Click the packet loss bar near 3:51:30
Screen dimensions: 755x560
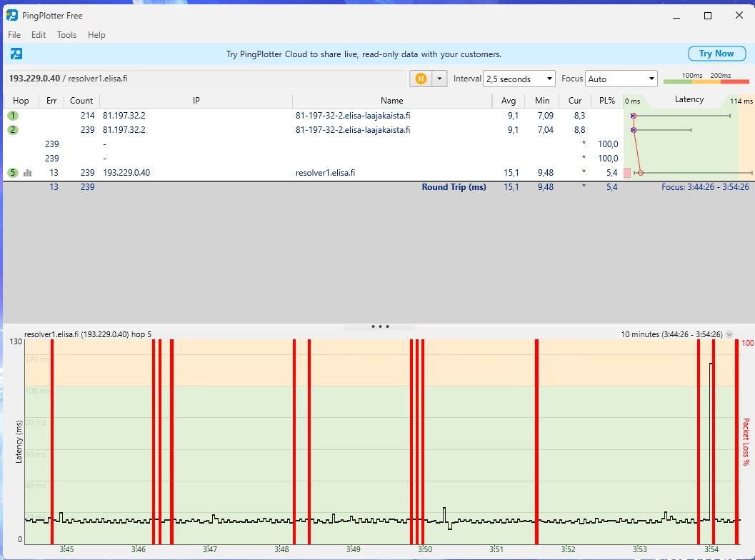point(536,441)
